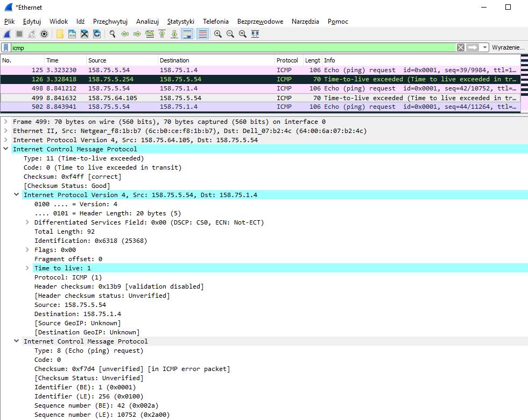Viewport: 528px width, 420px height.
Task: Go back to the previous packet in history
Action: pos(125,34)
